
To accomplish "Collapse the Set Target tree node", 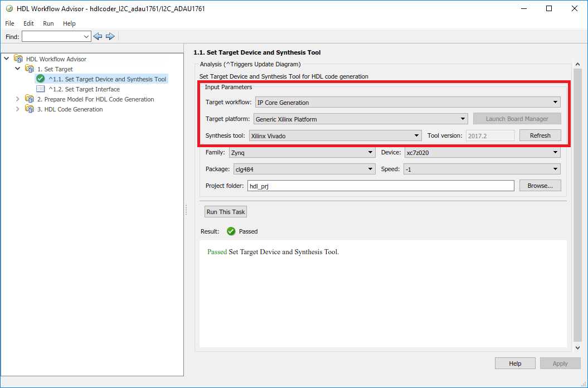I will [x=18, y=69].
